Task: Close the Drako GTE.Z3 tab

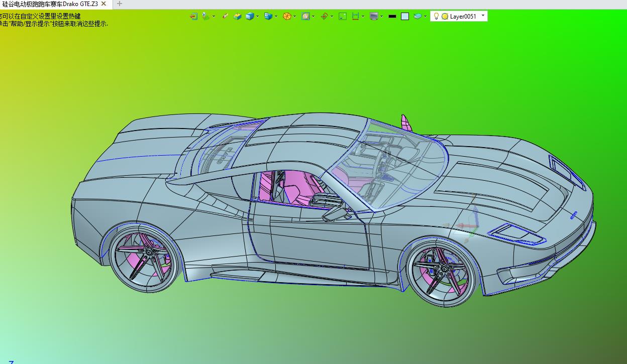Action: (x=103, y=4)
